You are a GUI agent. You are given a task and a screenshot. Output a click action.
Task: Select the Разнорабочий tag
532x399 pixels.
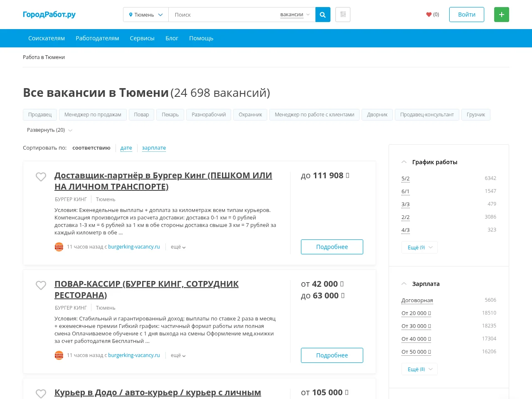coord(209,115)
